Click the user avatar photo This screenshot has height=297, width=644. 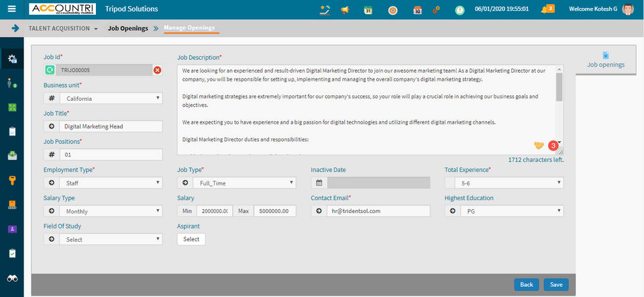tap(628, 9)
